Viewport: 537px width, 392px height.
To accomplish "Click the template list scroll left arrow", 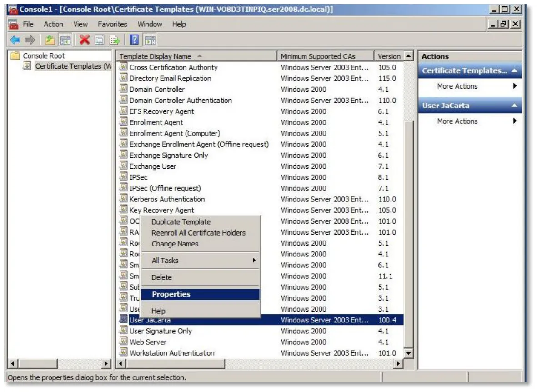I will click(121, 363).
